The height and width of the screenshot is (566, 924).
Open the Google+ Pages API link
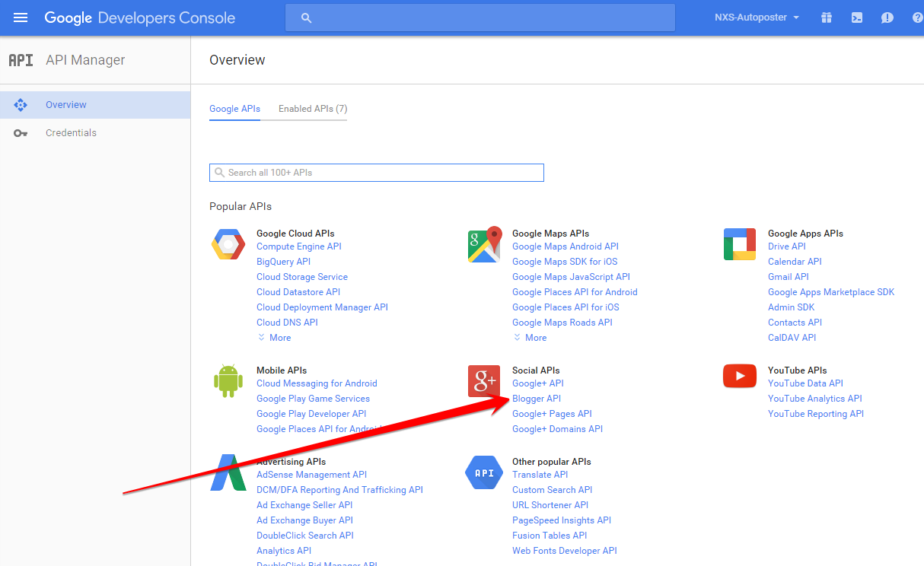click(x=552, y=414)
